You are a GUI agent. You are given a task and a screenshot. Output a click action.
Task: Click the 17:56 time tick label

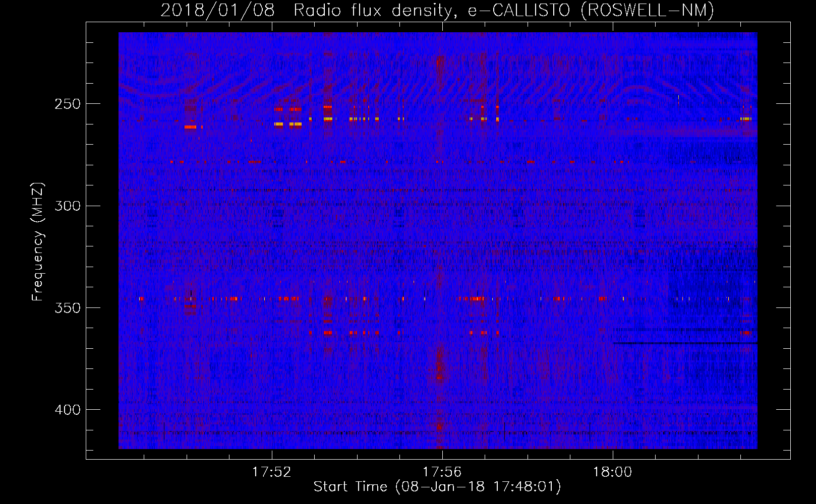[x=442, y=472]
